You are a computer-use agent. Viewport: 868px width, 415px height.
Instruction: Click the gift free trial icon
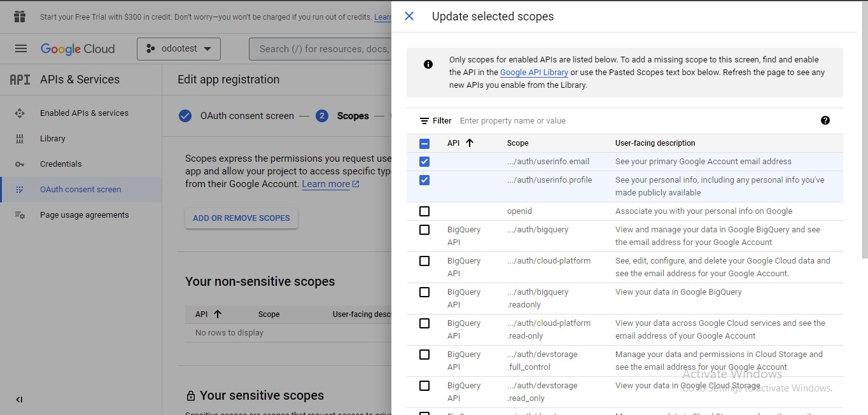20,17
